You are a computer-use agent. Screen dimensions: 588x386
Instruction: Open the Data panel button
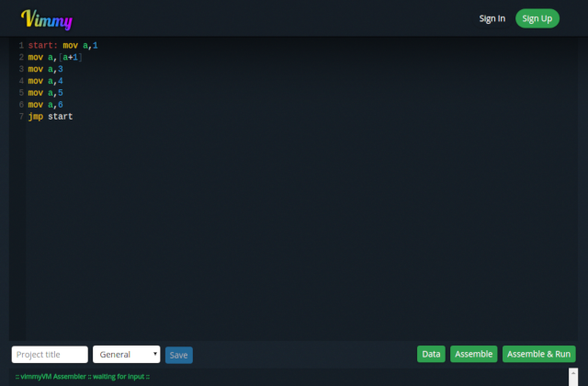pyautogui.click(x=431, y=354)
